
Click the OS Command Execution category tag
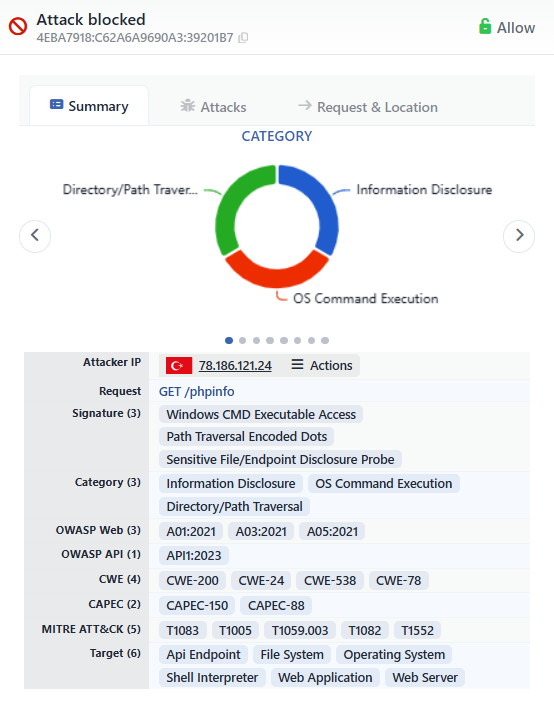click(384, 484)
